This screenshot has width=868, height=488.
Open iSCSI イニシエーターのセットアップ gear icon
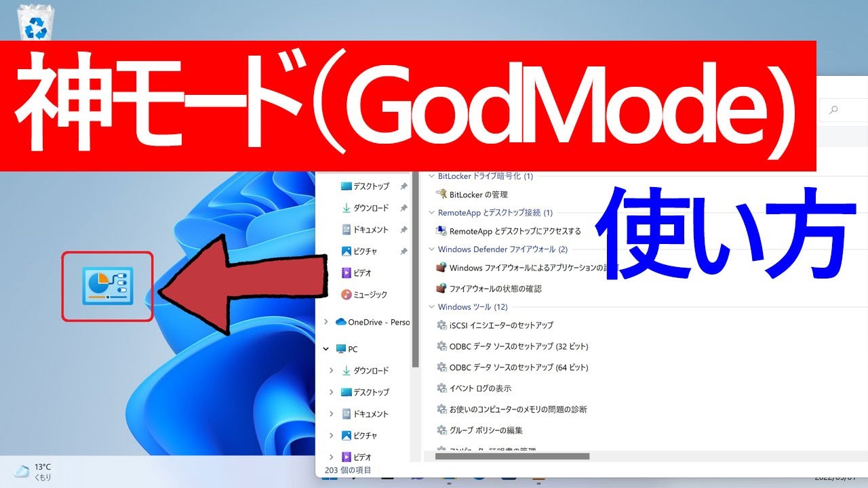pyautogui.click(x=441, y=325)
